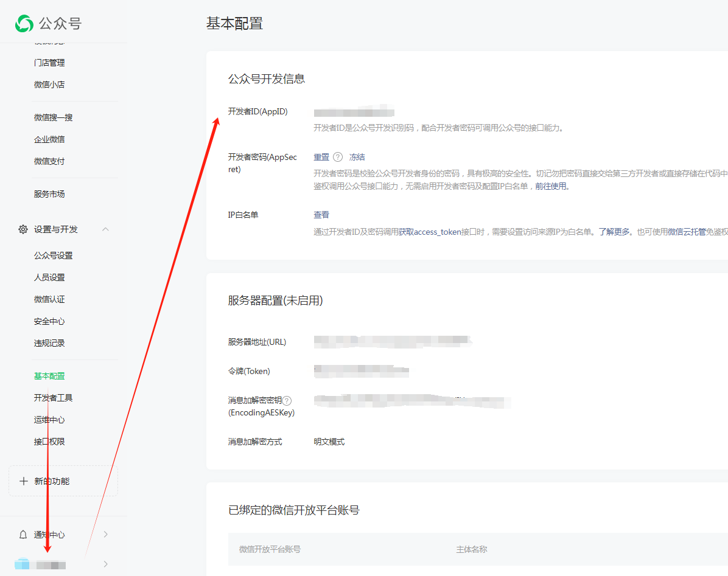This screenshot has height=576, width=728.
Task: Open the 获取access_token link
Action: click(430, 232)
